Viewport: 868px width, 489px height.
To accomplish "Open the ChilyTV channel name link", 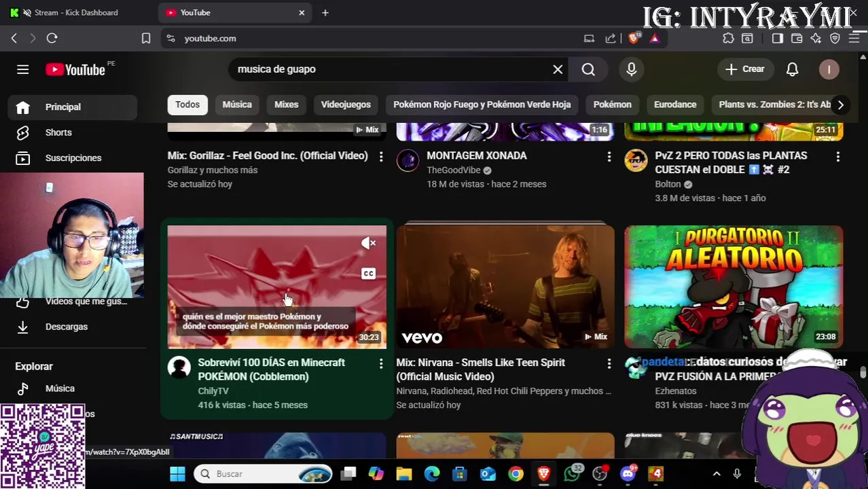I will click(x=213, y=391).
